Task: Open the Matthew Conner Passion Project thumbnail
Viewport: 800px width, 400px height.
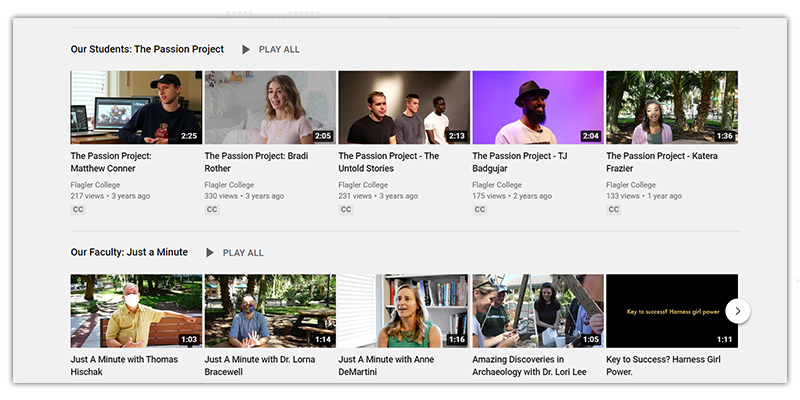Action: 136,107
